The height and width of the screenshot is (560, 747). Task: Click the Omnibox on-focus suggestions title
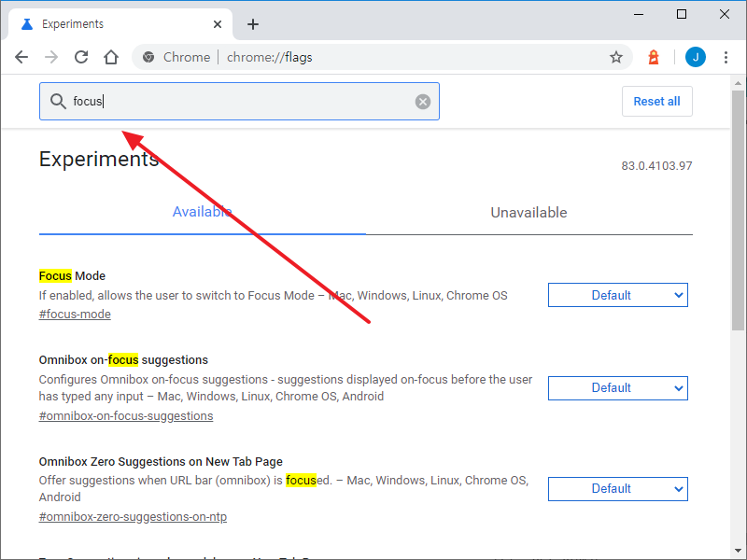123,360
